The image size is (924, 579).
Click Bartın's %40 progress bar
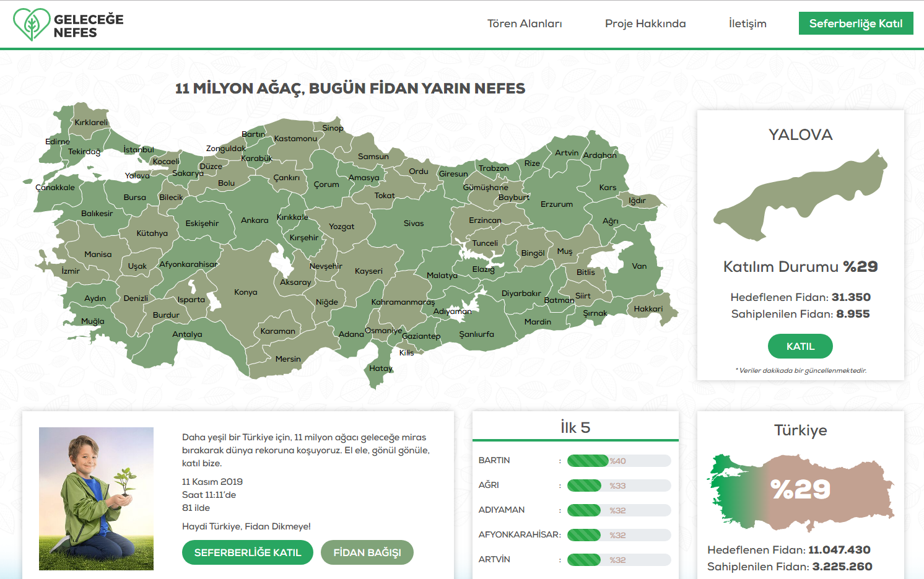pos(619,461)
